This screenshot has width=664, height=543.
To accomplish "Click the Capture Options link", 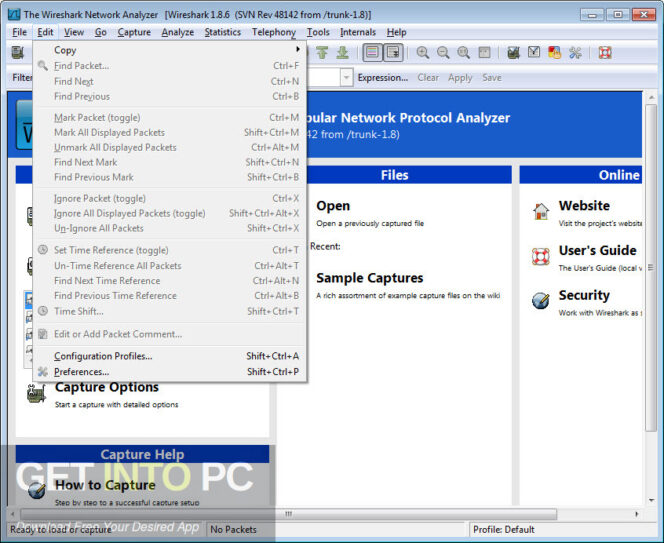I will (107, 387).
